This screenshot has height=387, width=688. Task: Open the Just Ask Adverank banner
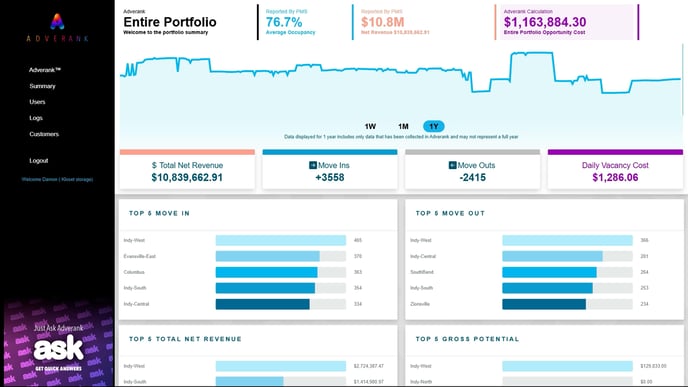(57, 343)
